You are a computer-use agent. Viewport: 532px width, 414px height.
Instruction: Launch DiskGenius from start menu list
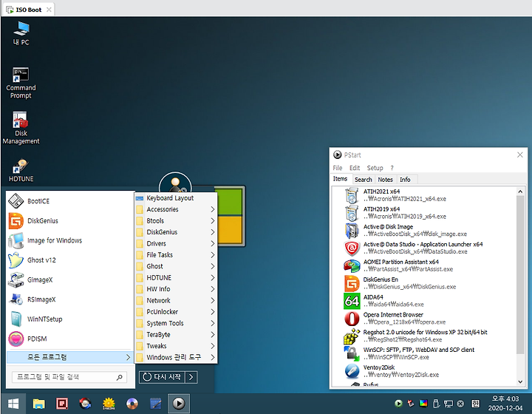coord(70,220)
